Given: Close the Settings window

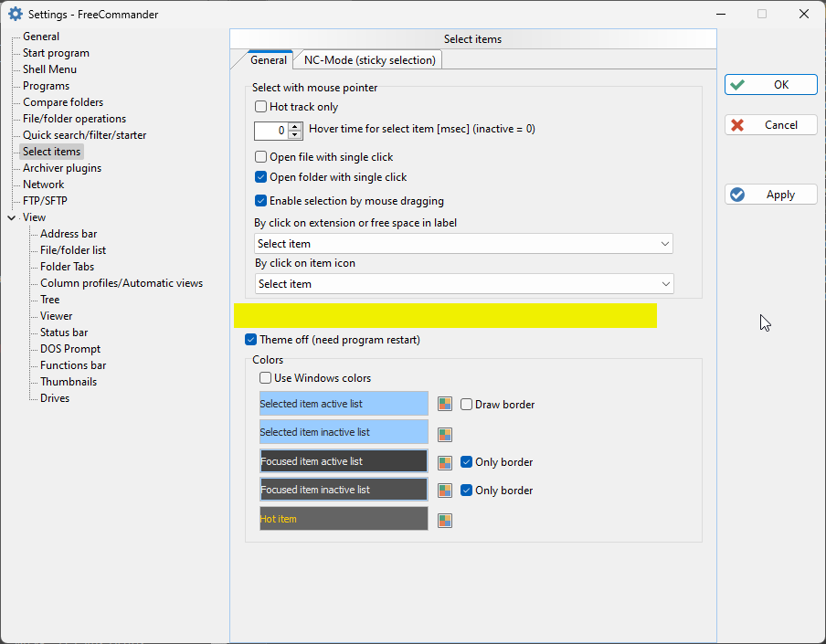Looking at the screenshot, I should pos(804,15).
